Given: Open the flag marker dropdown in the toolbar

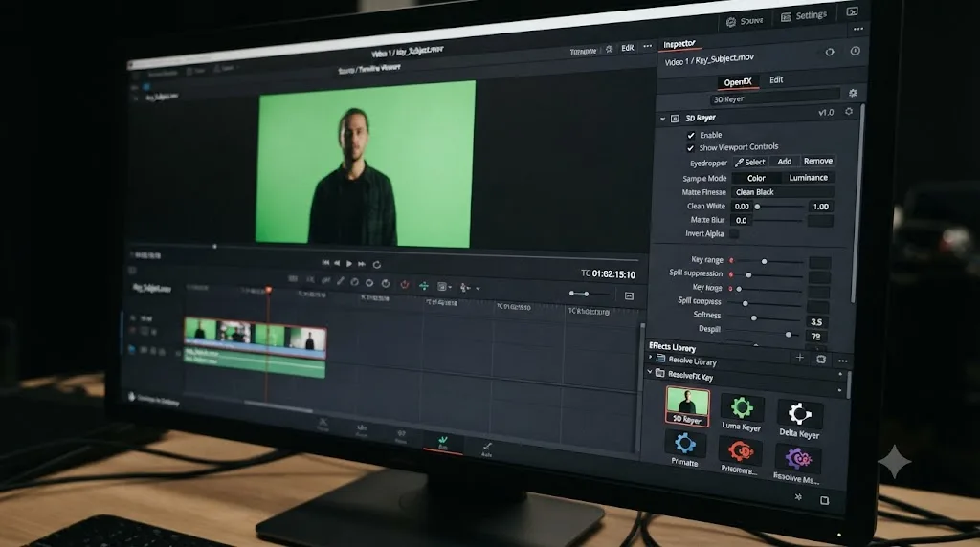Looking at the screenshot, I should [x=444, y=287].
